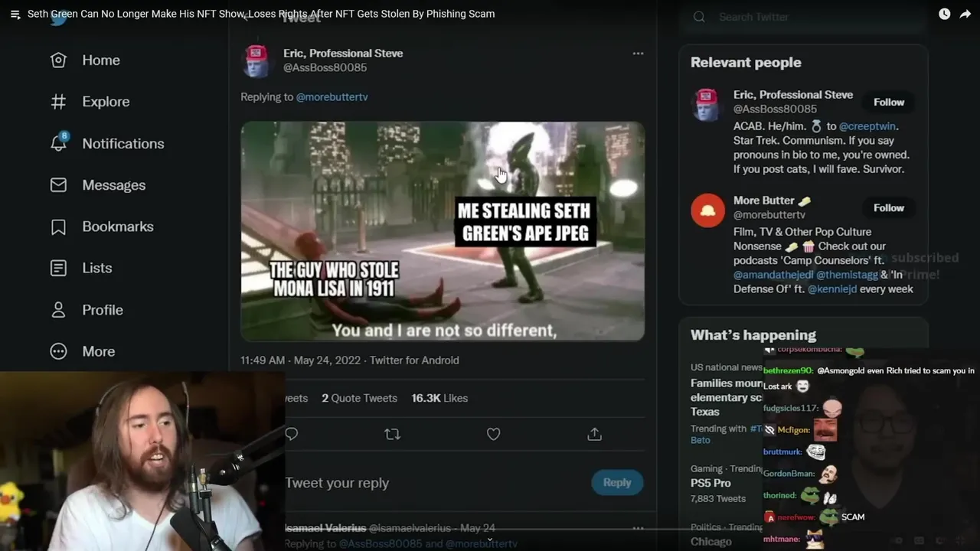This screenshot has height=551, width=980.
Task: Click the share upload icon under tweet
Action: pyautogui.click(x=594, y=434)
